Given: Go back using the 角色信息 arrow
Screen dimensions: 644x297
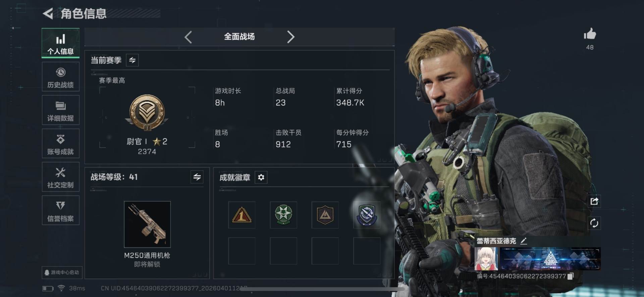Looking at the screenshot, I should [48, 14].
